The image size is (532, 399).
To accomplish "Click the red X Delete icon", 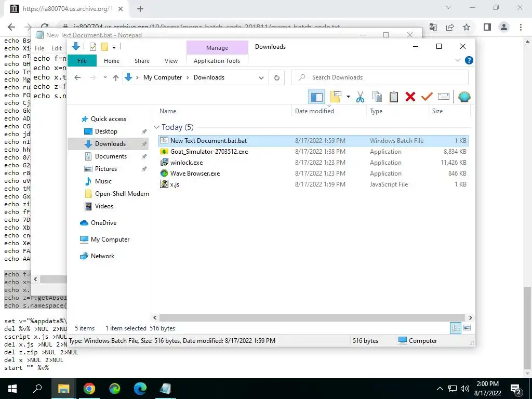I will (410, 97).
